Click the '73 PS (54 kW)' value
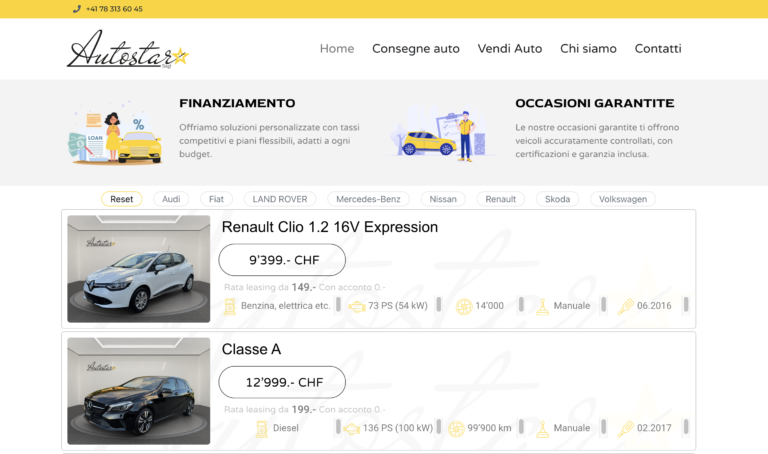The height and width of the screenshot is (454, 768). click(x=398, y=306)
